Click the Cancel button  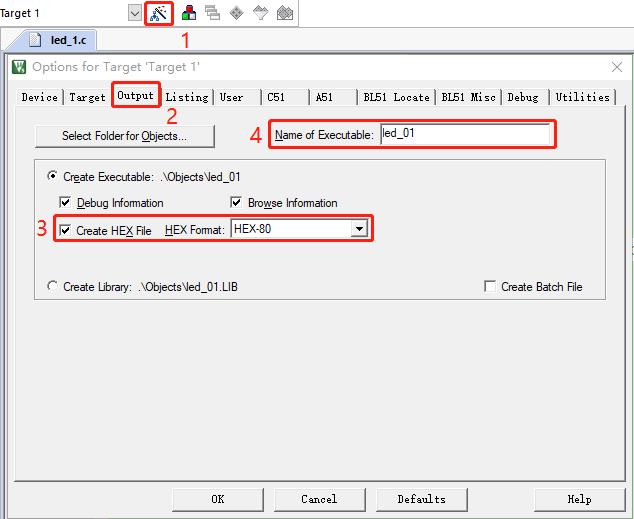click(319, 500)
